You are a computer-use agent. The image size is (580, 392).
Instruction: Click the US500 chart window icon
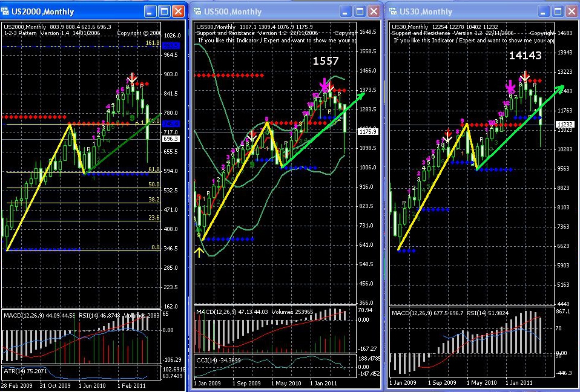[x=197, y=11]
